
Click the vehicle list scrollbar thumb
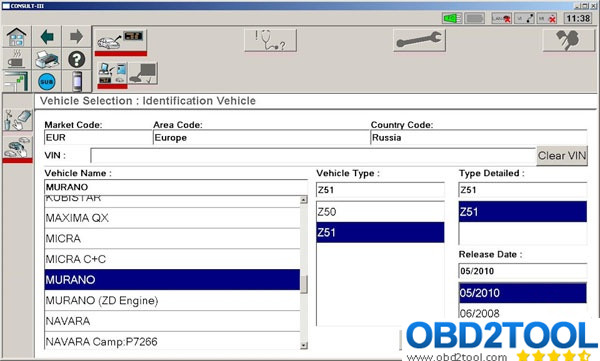[304, 285]
